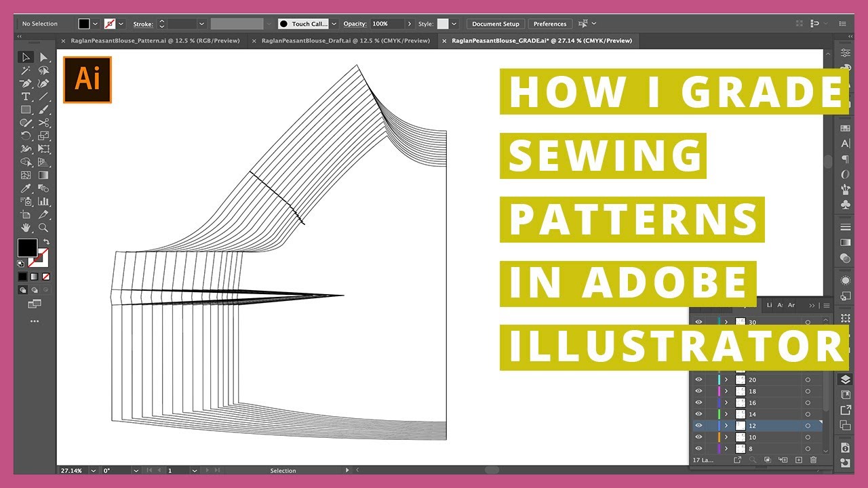Viewport: 868px width, 488px height.
Task: Select the Magic Wand tool
Action: 26,70
